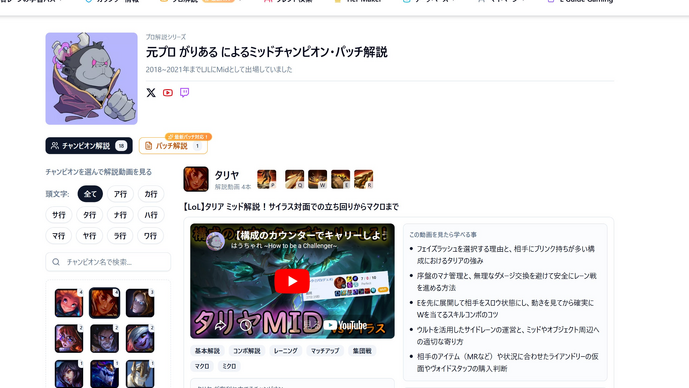Select the チャンピオン解説 tab
689x388 pixels.
pos(89,145)
